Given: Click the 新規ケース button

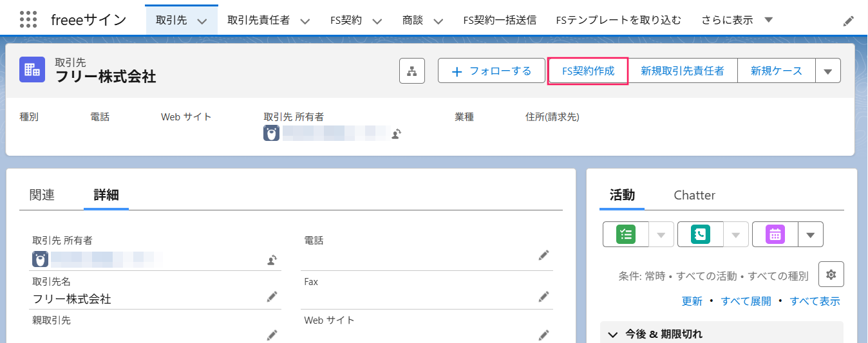Looking at the screenshot, I should point(777,71).
